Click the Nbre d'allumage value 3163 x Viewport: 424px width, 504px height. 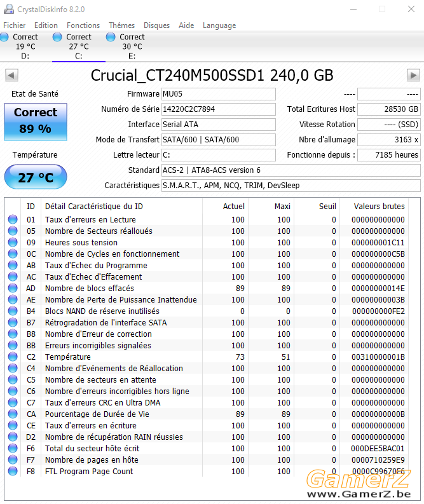tap(389, 139)
